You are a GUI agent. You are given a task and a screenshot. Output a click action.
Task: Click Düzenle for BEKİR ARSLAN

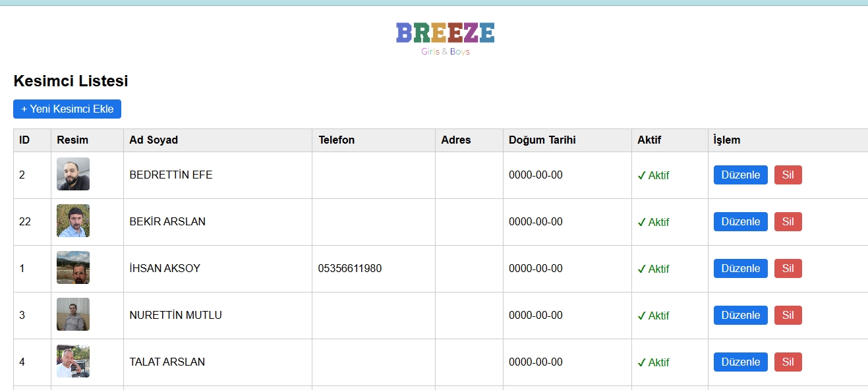tap(741, 221)
